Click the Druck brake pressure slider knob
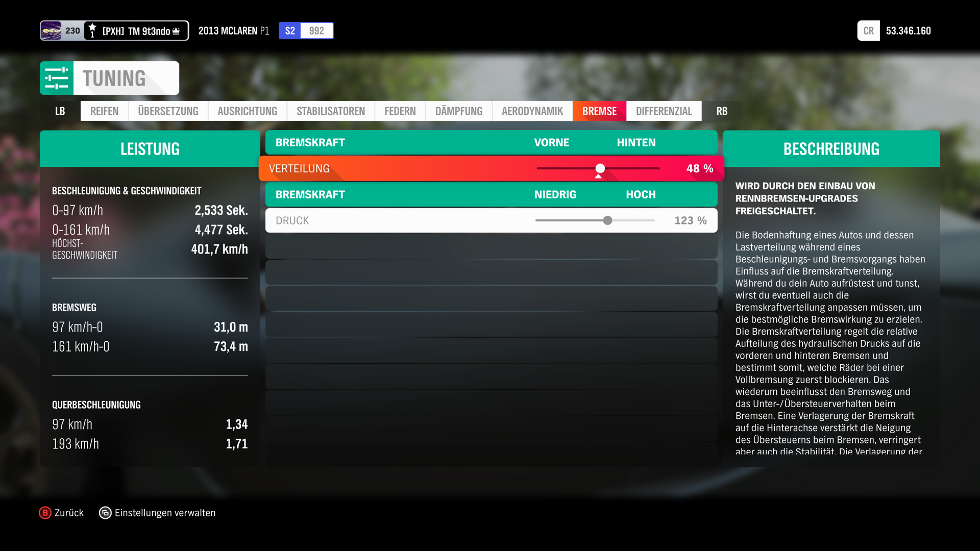The height and width of the screenshot is (551, 980). click(607, 220)
